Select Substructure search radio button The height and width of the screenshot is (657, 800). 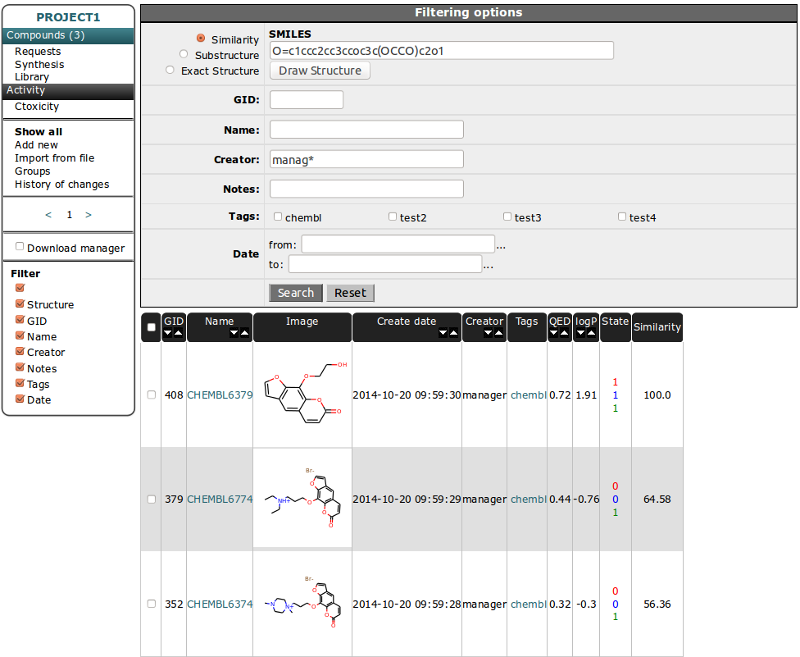pos(184,54)
